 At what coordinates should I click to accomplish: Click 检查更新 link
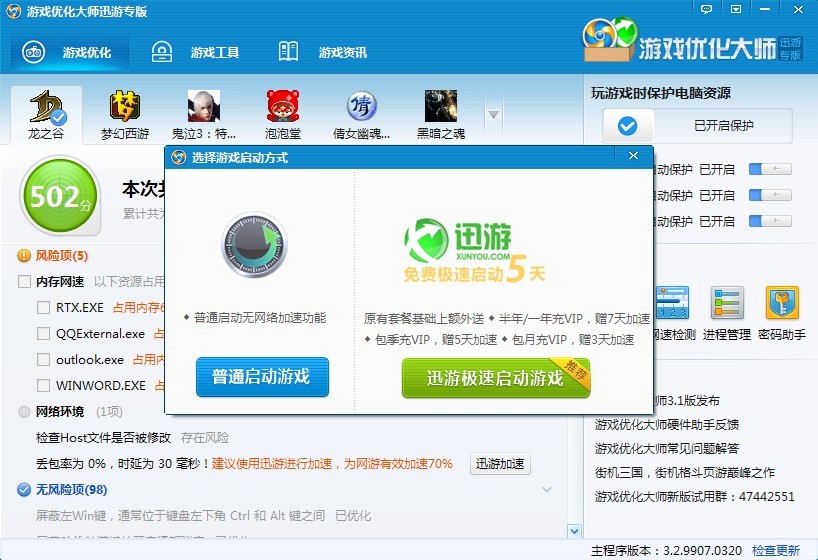click(x=776, y=551)
